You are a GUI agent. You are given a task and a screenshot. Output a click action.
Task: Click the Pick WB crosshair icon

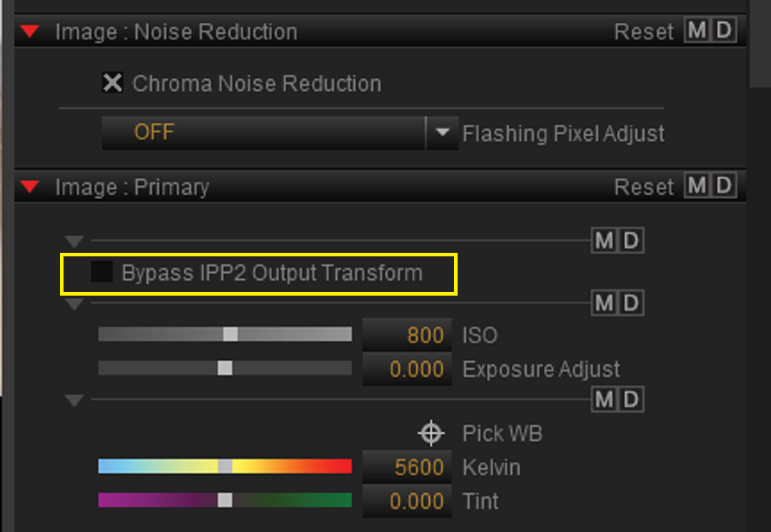[x=431, y=433]
